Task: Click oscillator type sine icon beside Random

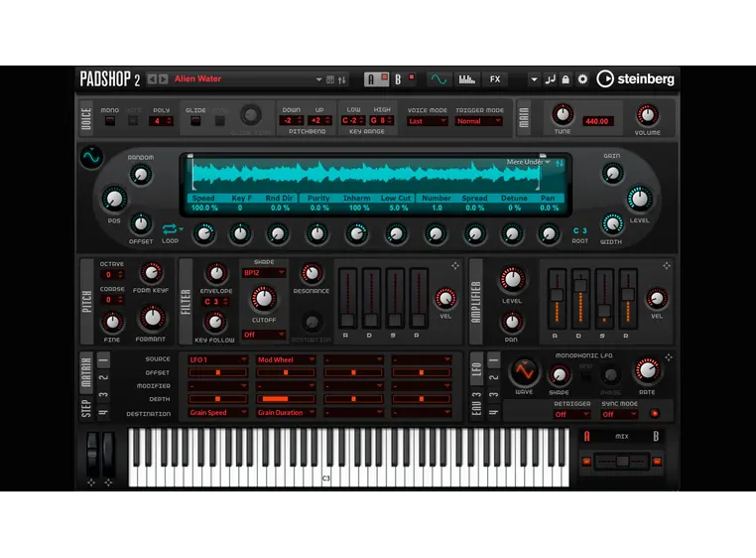Action: [x=91, y=157]
